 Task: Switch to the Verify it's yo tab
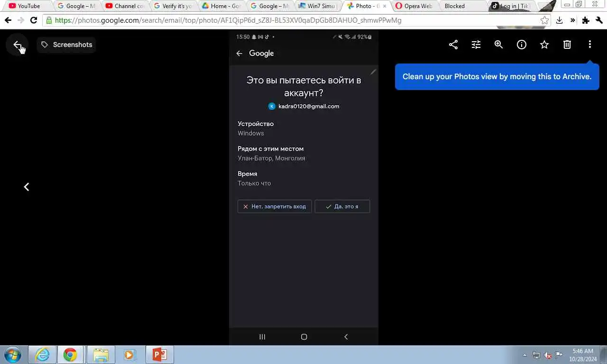click(x=174, y=6)
